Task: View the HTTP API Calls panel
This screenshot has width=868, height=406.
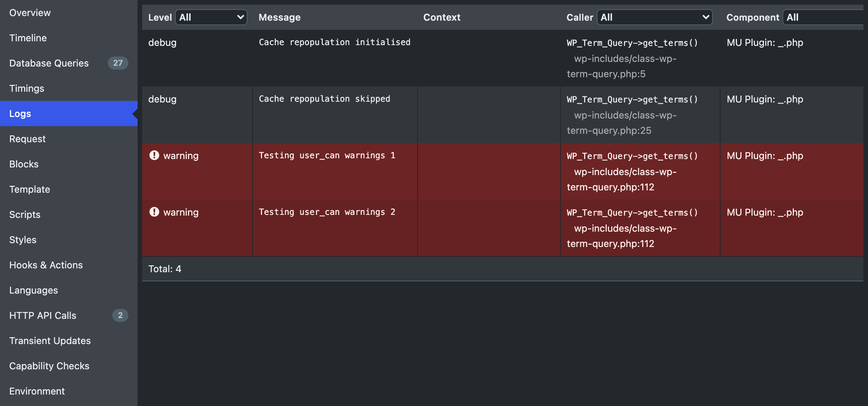Action: pos(43,315)
